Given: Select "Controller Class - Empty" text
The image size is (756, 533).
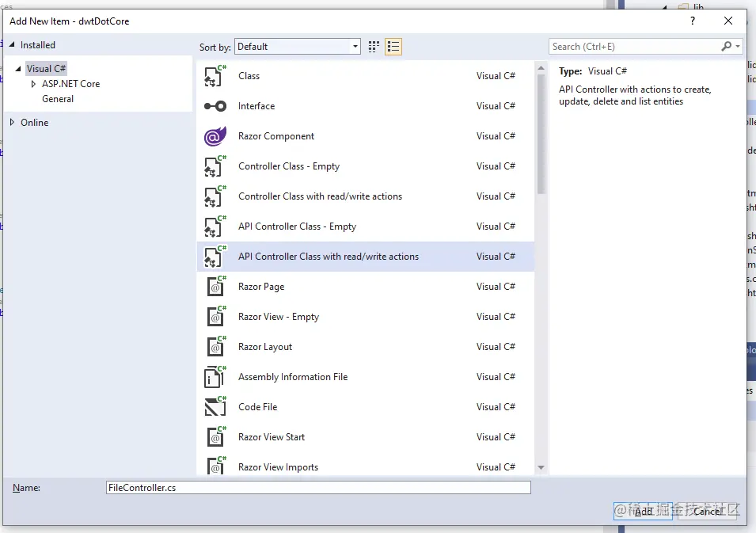Looking at the screenshot, I should [x=289, y=166].
